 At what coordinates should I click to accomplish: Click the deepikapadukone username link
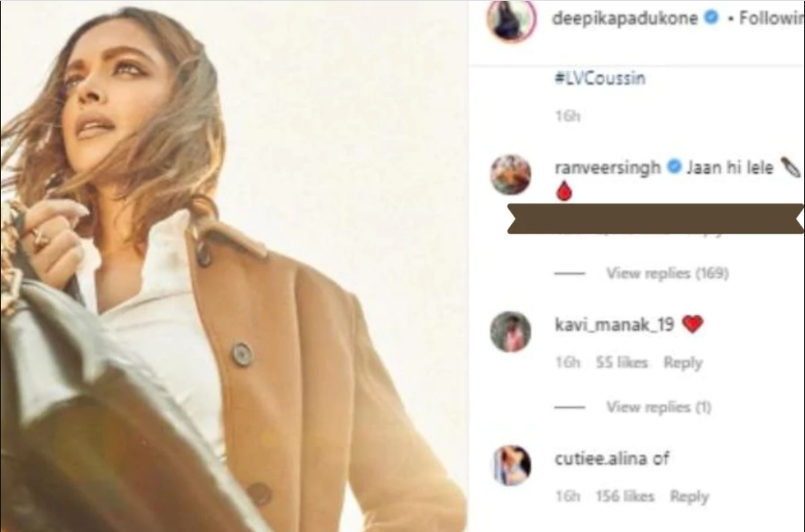pyautogui.click(x=625, y=19)
